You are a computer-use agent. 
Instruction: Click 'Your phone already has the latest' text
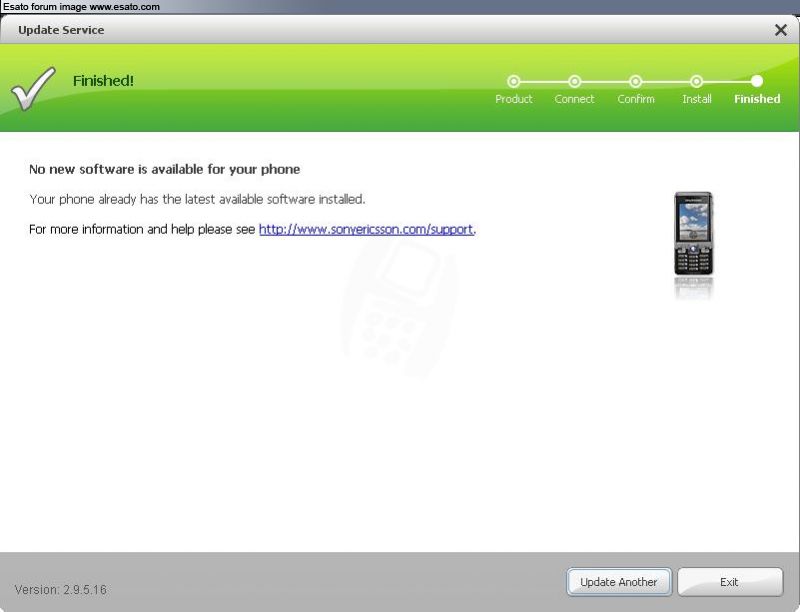[x=197, y=199]
